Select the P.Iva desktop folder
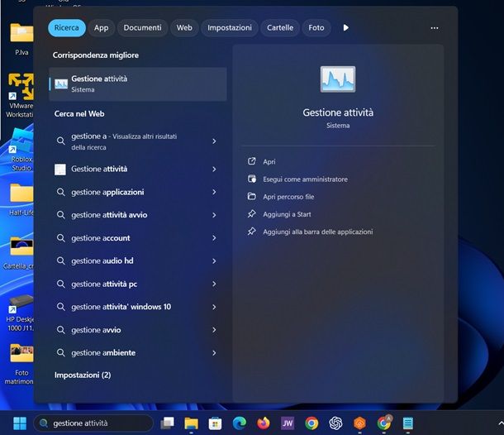The width and height of the screenshot is (504, 435). click(21, 39)
